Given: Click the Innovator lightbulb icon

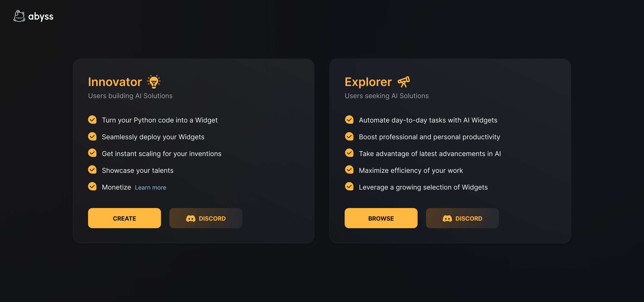Looking at the screenshot, I should 154,81.
